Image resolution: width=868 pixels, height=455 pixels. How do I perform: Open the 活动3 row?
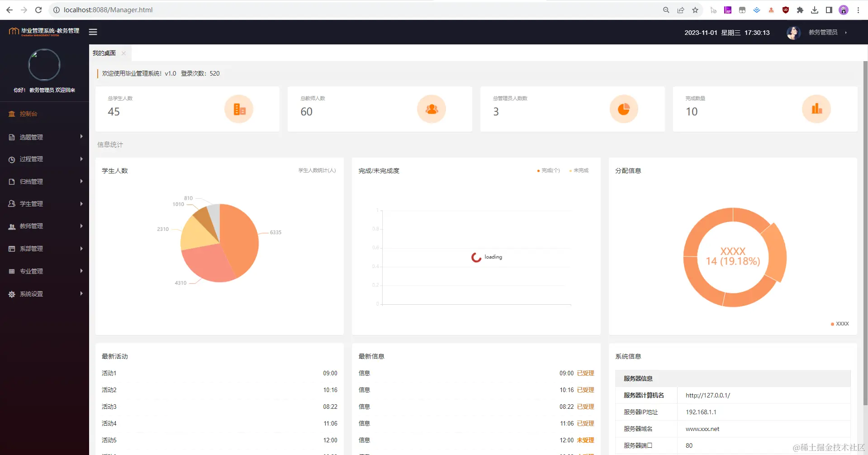coord(219,407)
